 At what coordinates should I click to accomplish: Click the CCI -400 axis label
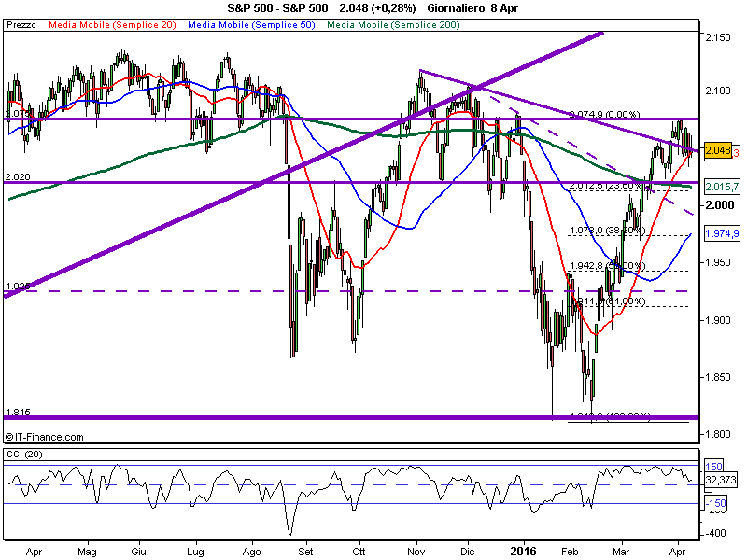click(716, 533)
